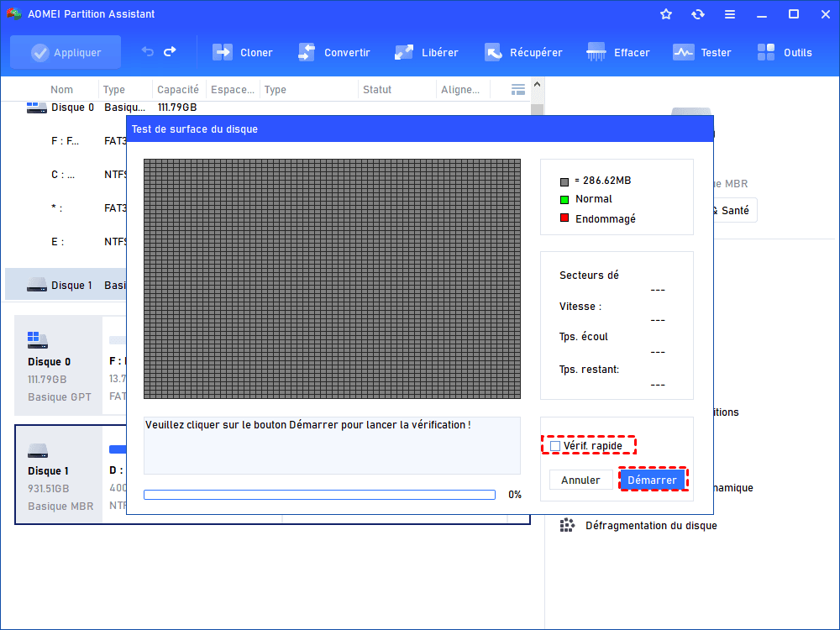Open the column view options icon
The image size is (840, 630).
click(518, 90)
